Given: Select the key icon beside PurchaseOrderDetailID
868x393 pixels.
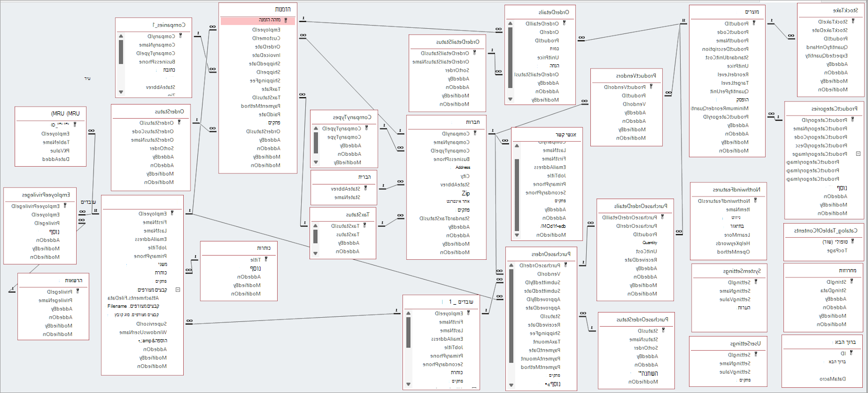Looking at the screenshot, I should tap(662, 217).
